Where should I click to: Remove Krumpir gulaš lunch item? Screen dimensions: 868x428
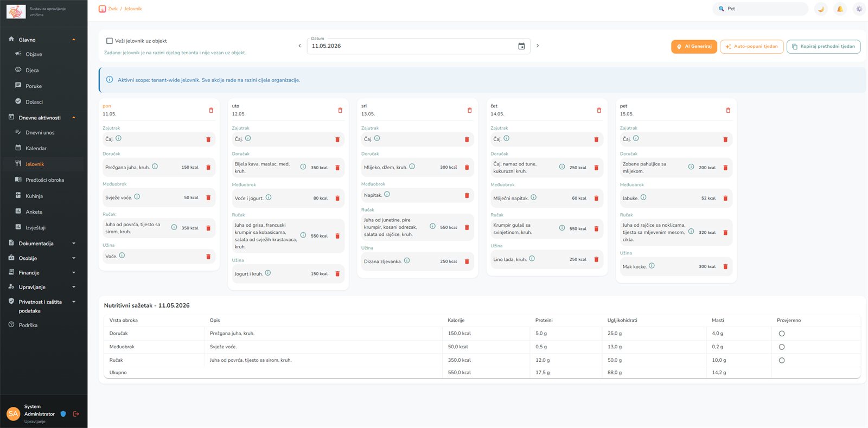596,228
